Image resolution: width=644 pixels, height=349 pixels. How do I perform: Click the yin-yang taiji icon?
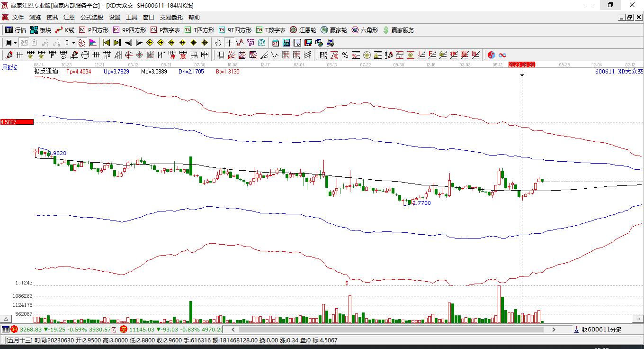(x=492, y=55)
